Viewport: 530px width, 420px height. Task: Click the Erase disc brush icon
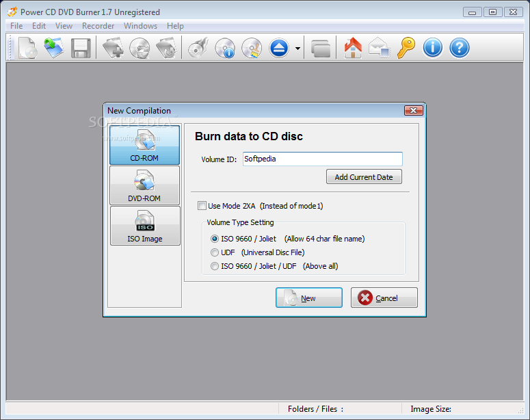[x=252, y=48]
